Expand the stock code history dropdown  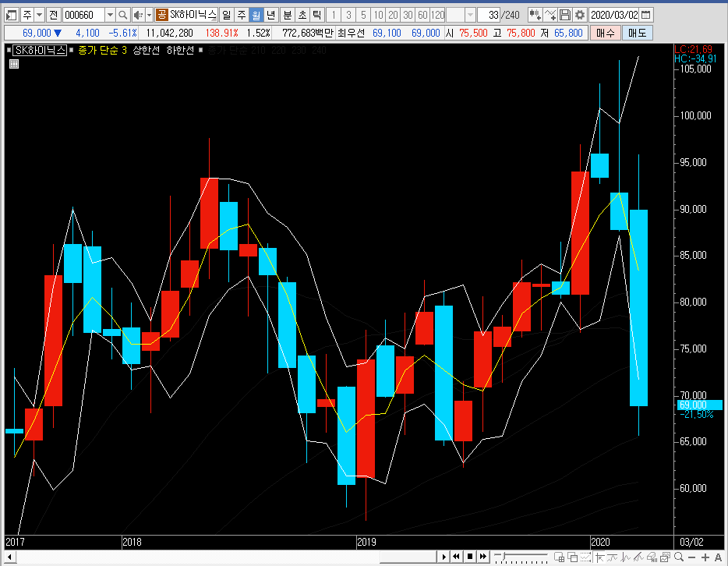(x=110, y=16)
